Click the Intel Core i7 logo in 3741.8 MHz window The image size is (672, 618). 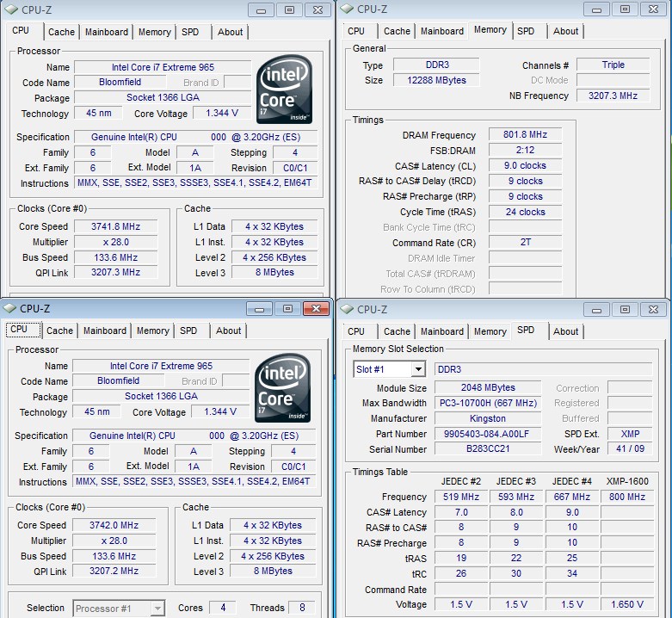point(284,90)
